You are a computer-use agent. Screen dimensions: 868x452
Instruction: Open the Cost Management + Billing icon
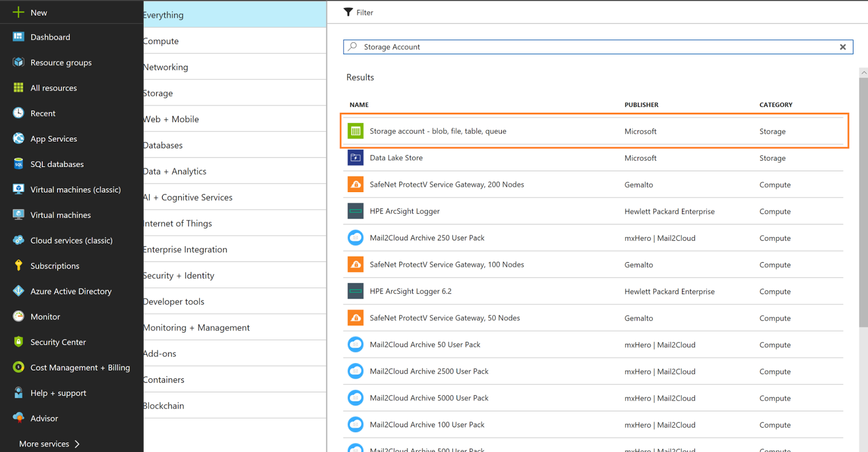click(x=18, y=367)
